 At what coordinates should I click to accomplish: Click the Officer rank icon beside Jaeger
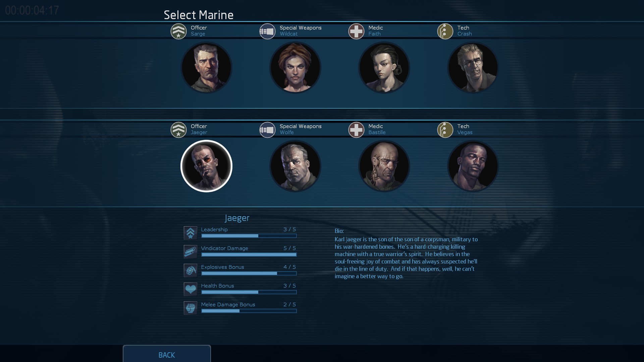[x=178, y=130]
